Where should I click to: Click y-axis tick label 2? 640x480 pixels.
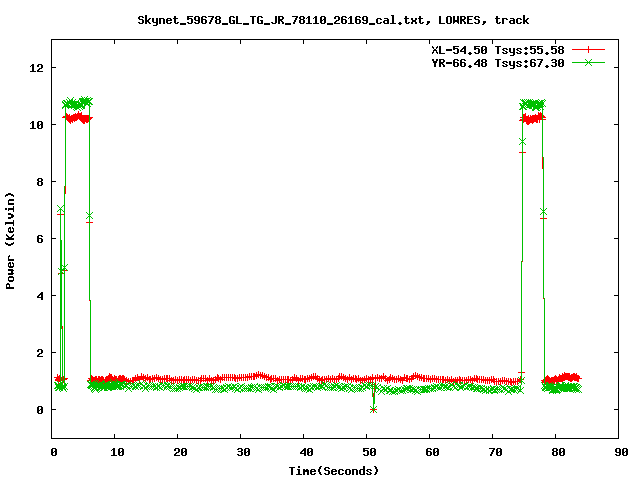click(40, 353)
